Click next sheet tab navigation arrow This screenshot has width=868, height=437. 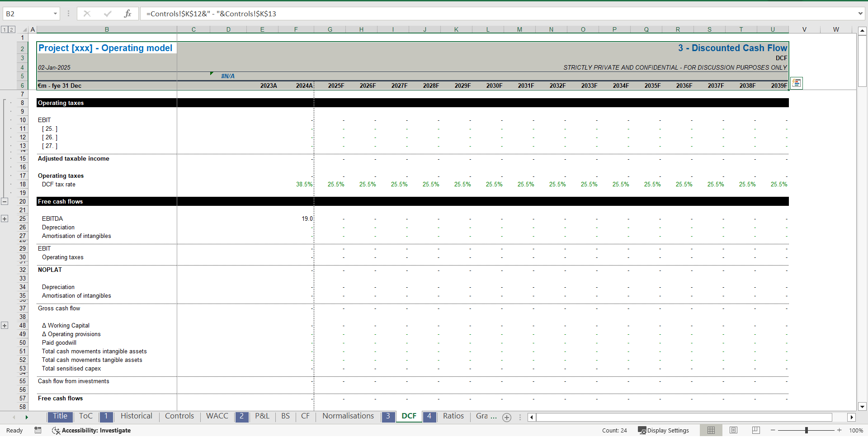[27, 417]
